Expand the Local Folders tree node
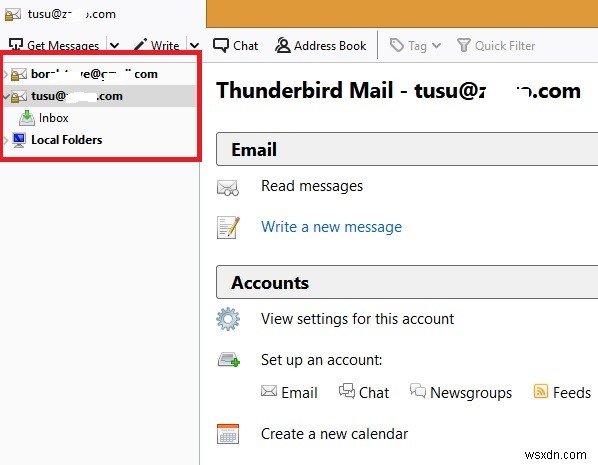The image size is (598, 465). (x=6, y=140)
